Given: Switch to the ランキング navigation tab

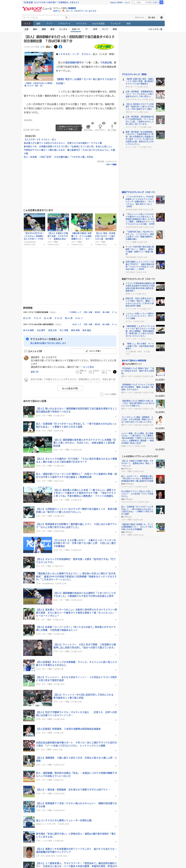Looking at the screenshot, I should tap(115, 24).
